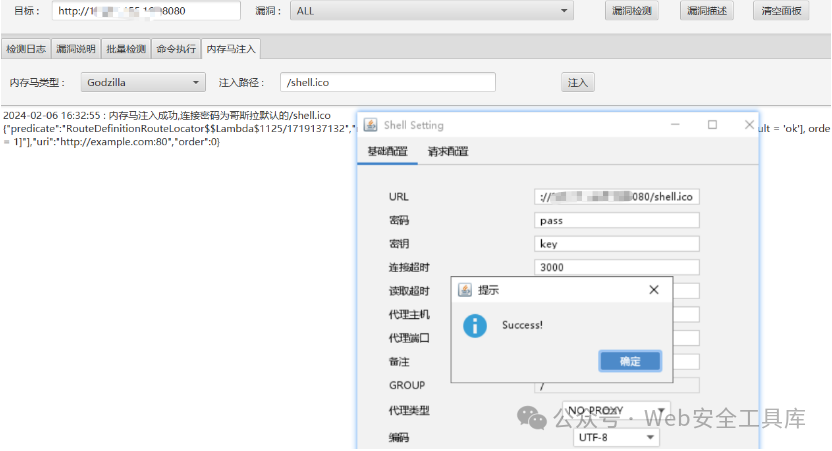This screenshot has height=451, width=832.
Task: Open the 基础配置 tab in Shell Setting
Action: [387, 152]
